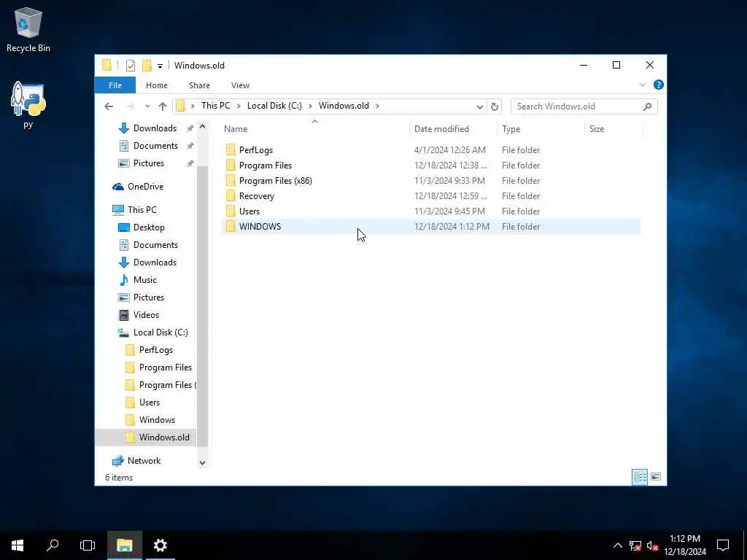The image size is (747, 560).
Task: Open Settings from taskbar
Action: click(x=160, y=545)
